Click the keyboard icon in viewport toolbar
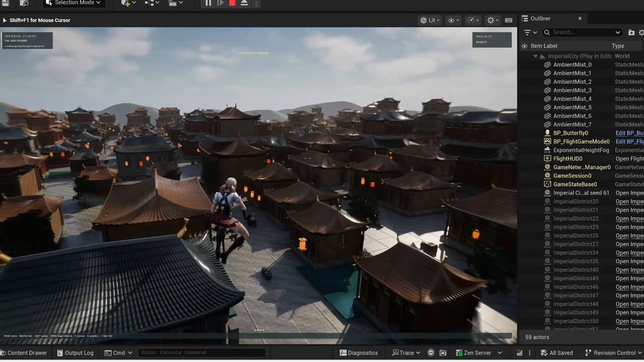This screenshot has width=644, height=362. [509, 20]
